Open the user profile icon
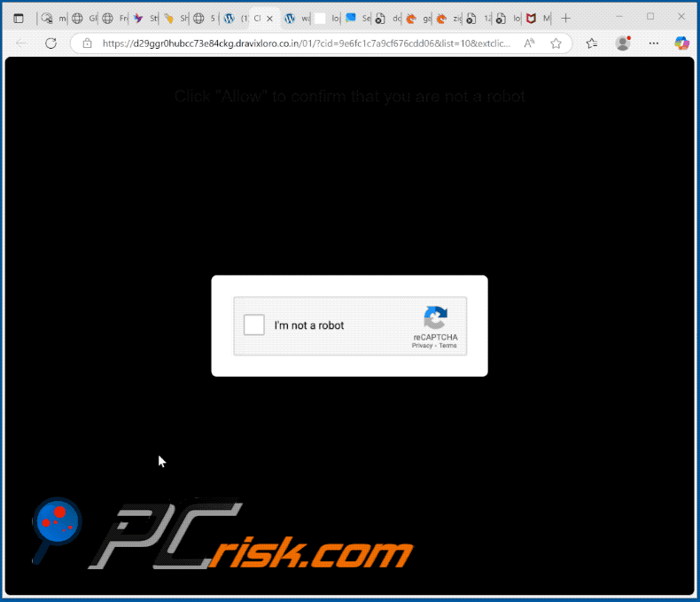Screen dimensions: 700x602 623,43
